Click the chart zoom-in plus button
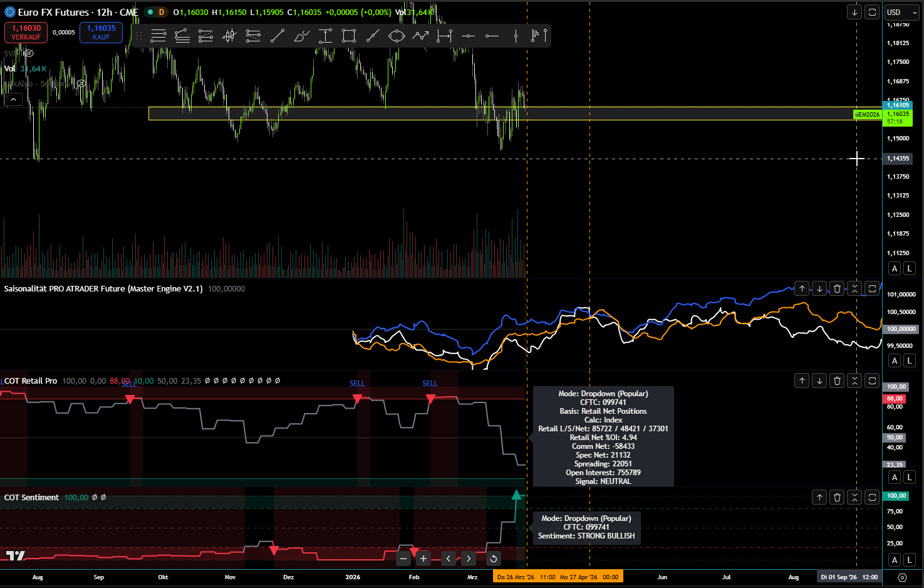The image size is (924, 588). (x=423, y=558)
